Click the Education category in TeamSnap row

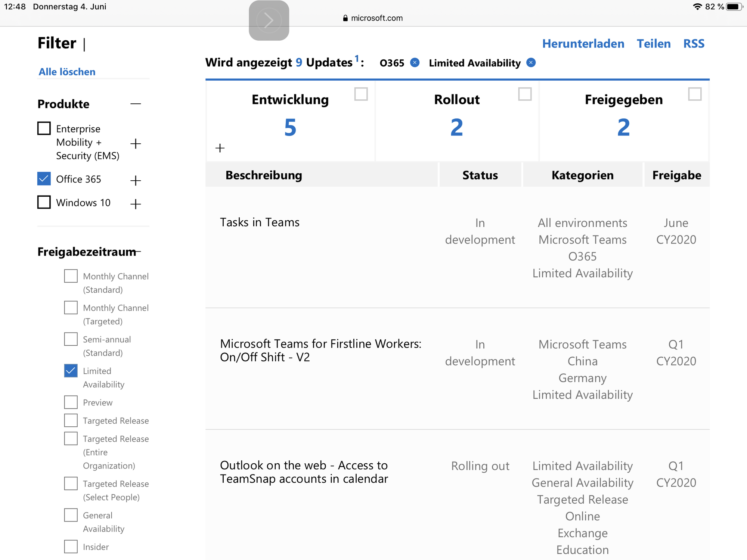(582, 550)
